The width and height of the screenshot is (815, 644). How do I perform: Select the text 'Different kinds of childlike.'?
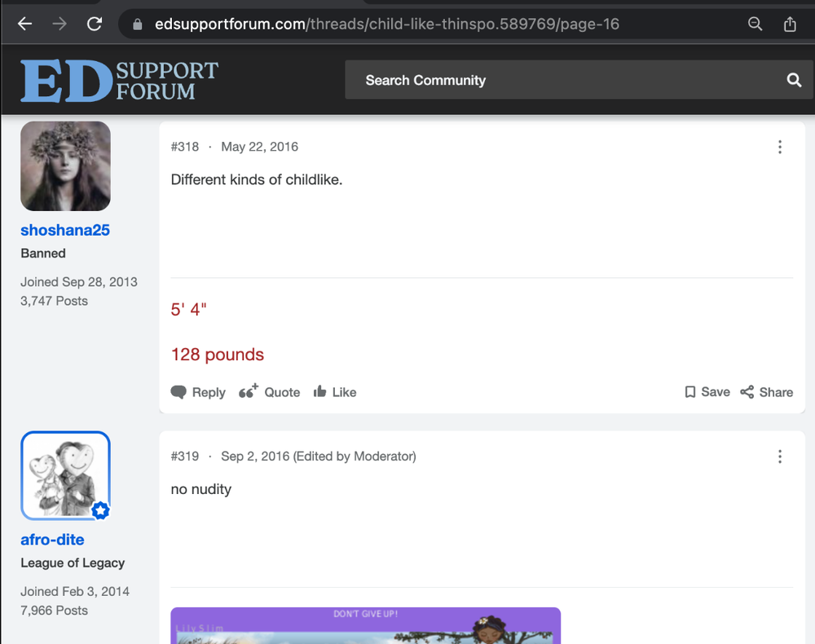pos(257,180)
